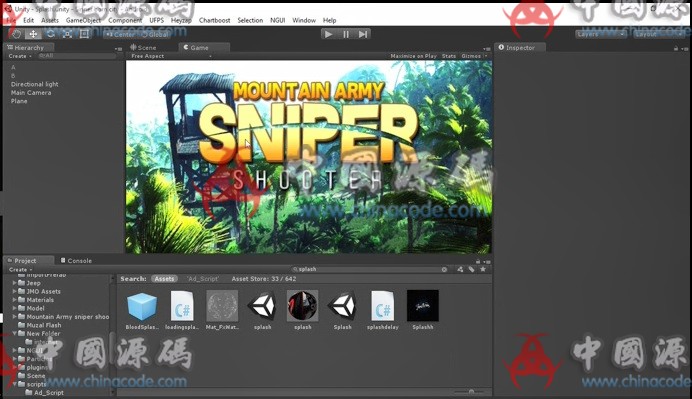
Task: Toggle Maximize on Play
Action: tap(413, 56)
